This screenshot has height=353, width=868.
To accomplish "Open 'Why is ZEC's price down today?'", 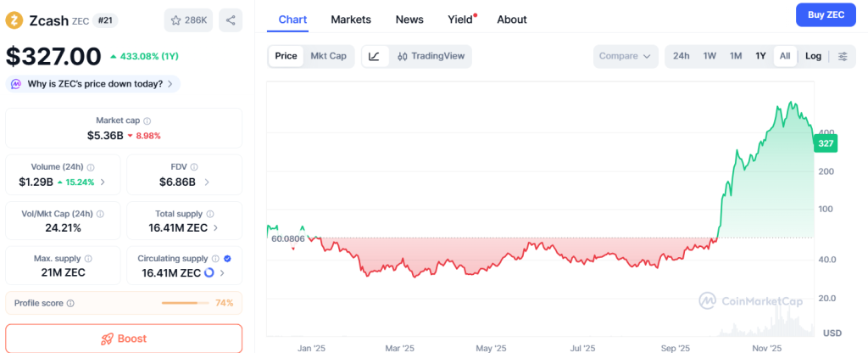I will [x=93, y=84].
